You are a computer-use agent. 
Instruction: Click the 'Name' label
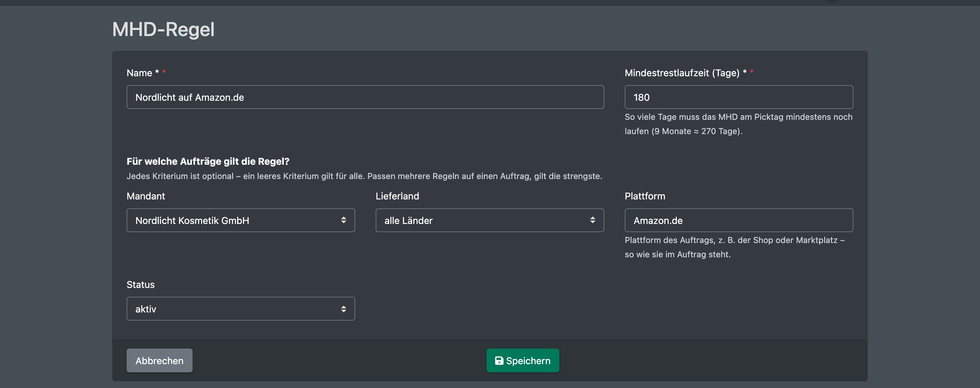point(139,72)
